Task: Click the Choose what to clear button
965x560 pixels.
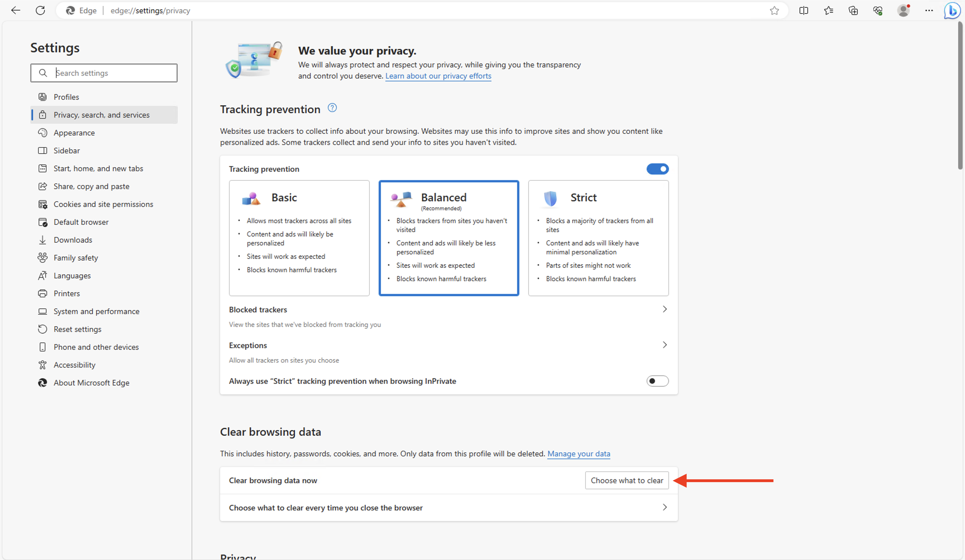Action: coord(627,480)
